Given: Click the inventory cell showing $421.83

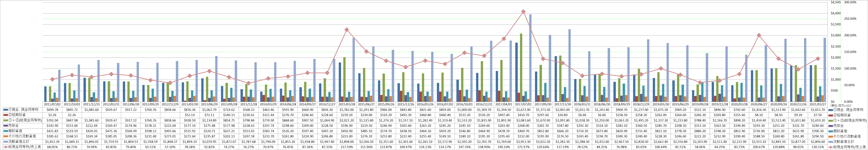Looking at the screenshot, I should [x=52, y=131].
